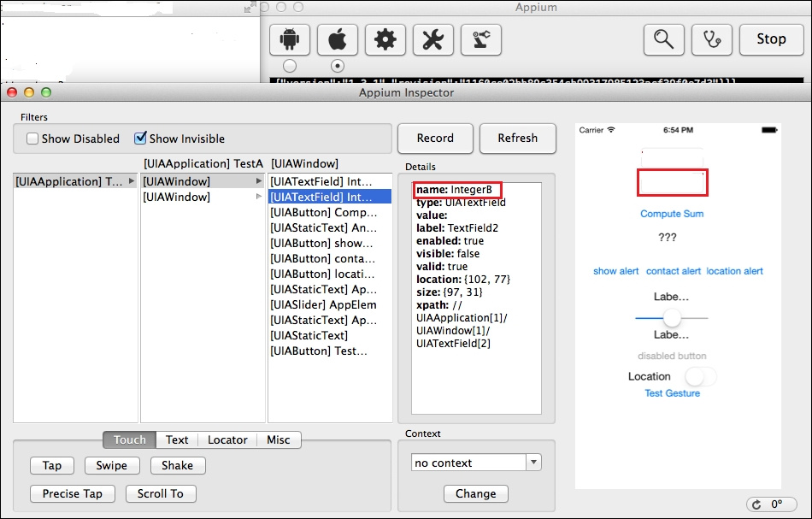The width and height of the screenshot is (812, 519).
Task: Select the UIAStaticText An… row
Action: pos(330,228)
